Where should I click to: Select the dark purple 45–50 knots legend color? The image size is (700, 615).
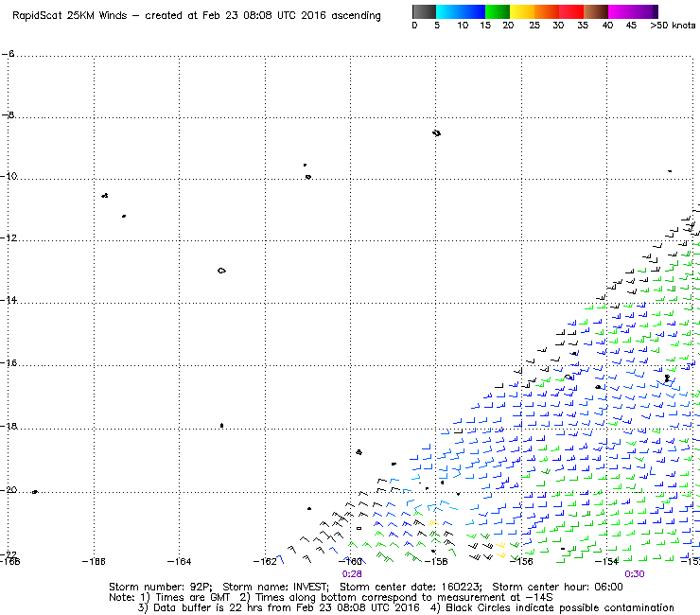[x=645, y=11]
